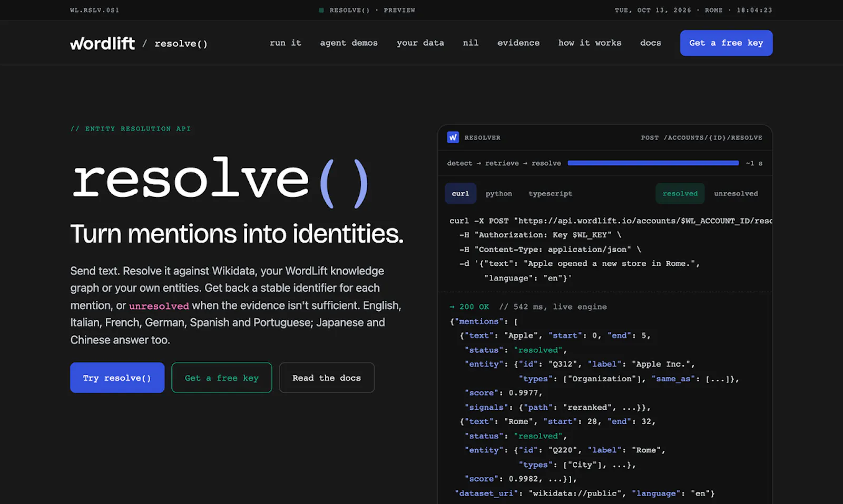Open the 'nil' nav link

(x=470, y=43)
